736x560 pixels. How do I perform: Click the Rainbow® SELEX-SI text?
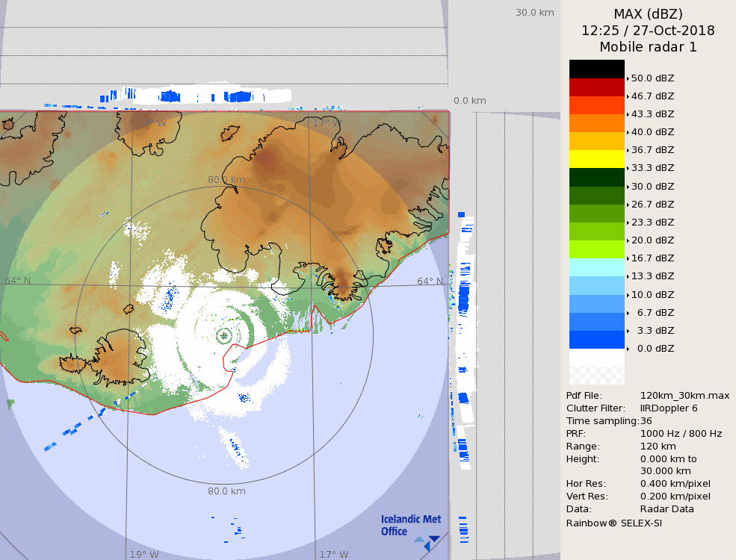(x=613, y=523)
